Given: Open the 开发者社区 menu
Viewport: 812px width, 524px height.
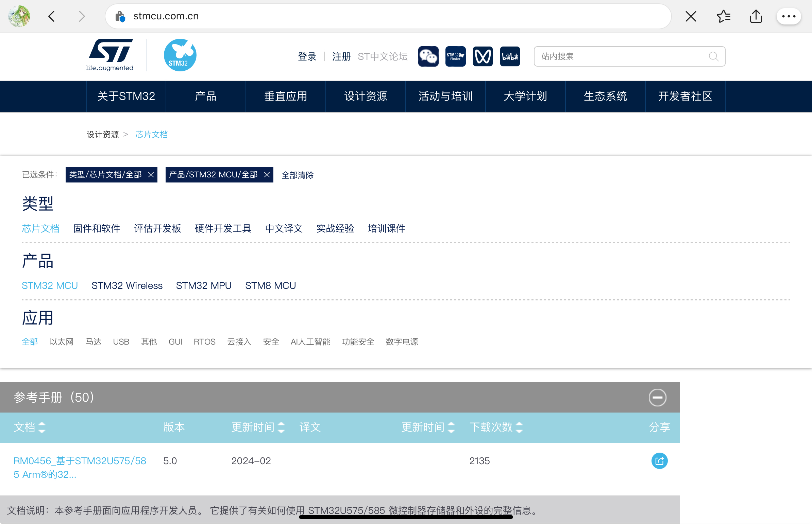Looking at the screenshot, I should point(686,96).
